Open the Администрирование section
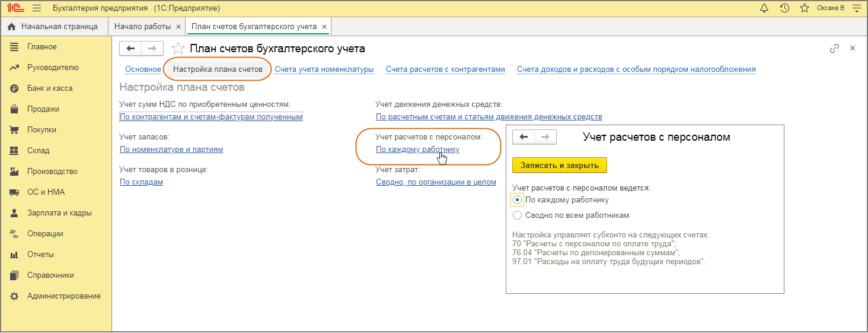Viewport: 868px width, 333px height. coord(63,296)
